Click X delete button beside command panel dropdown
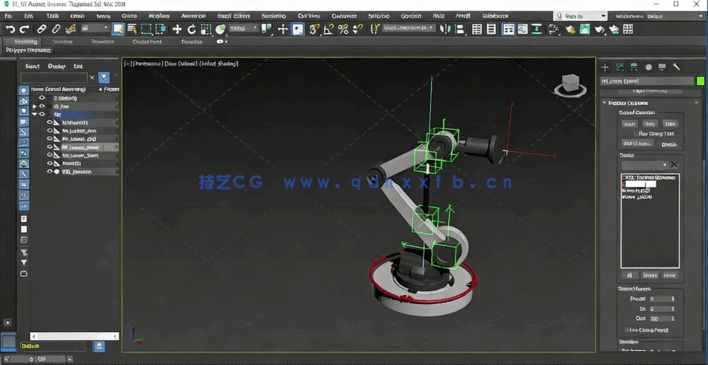The image size is (708, 365). point(674,164)
